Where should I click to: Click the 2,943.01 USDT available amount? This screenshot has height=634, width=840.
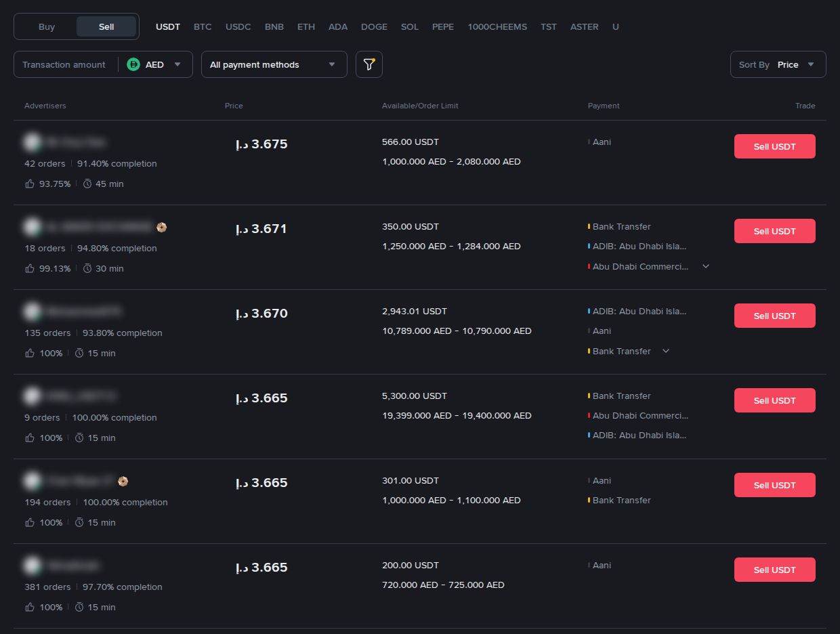(x=415, y=311)
